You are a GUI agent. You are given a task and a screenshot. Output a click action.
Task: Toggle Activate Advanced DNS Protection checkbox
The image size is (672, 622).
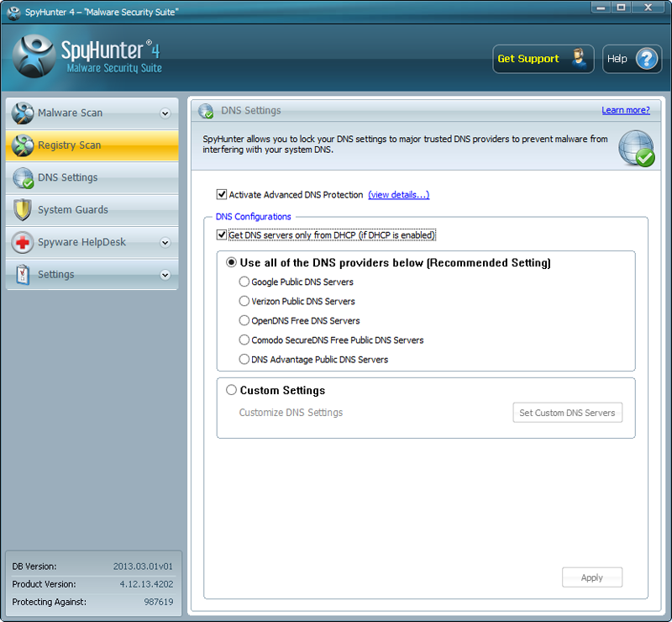point(222,195)
